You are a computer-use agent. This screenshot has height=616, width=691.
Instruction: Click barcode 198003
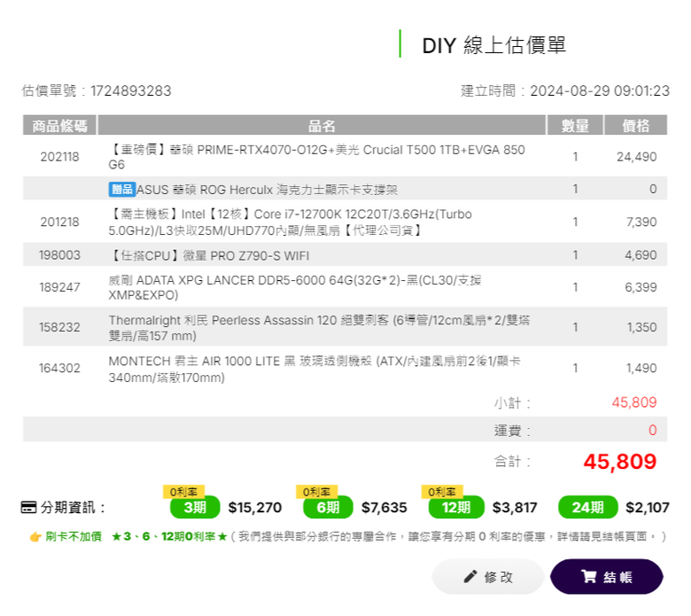59,255
